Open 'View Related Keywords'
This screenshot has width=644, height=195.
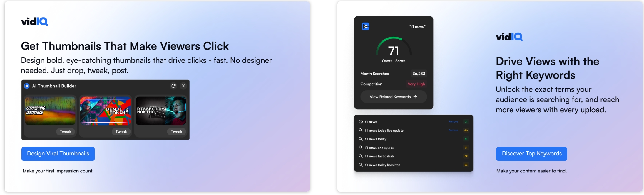click(x=393, y=97)
